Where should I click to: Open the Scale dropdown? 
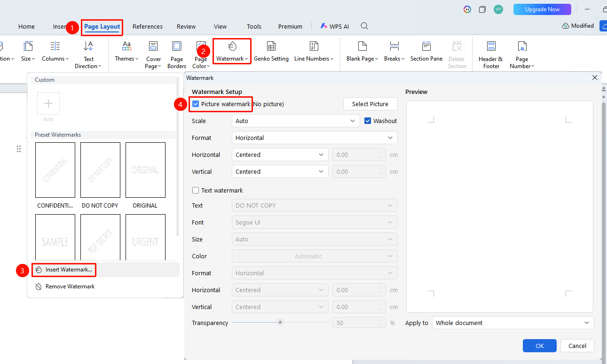[296, 121]
